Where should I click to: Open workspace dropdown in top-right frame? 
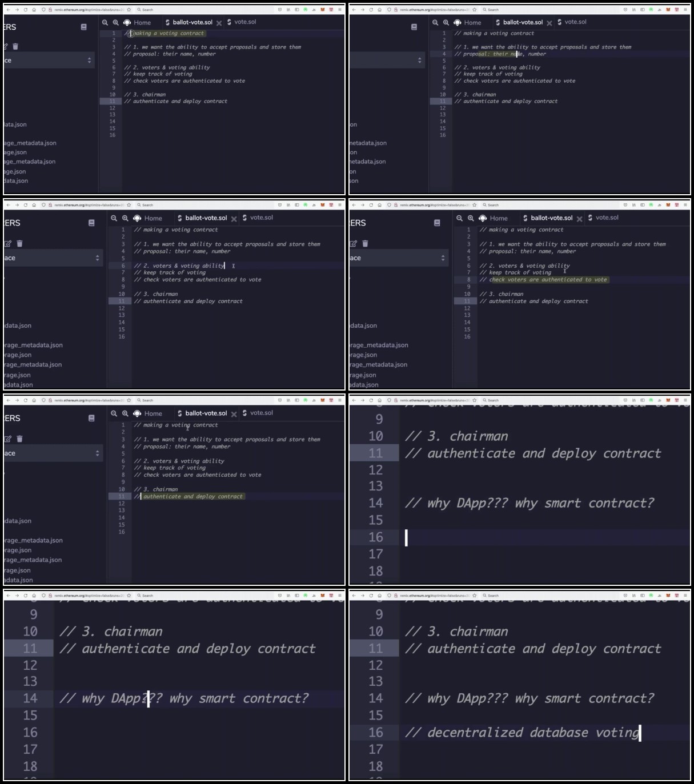[x=387, y=61]
